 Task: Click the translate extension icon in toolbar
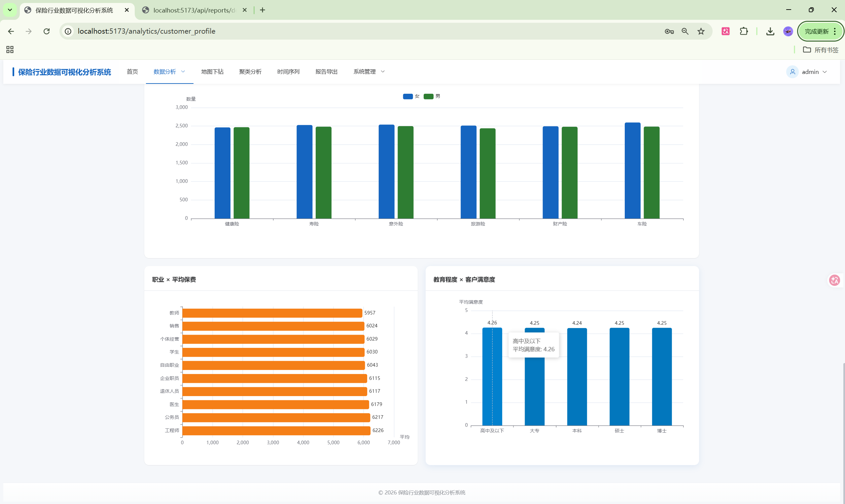coord(725,31)
